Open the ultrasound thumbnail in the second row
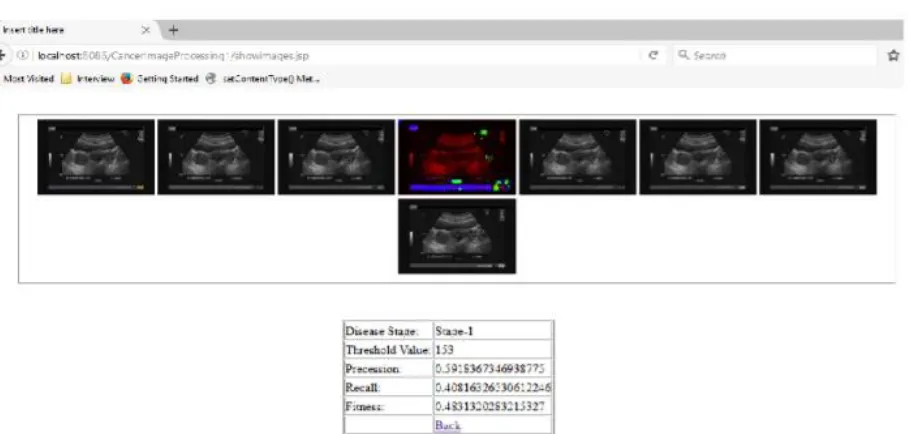 457,236
